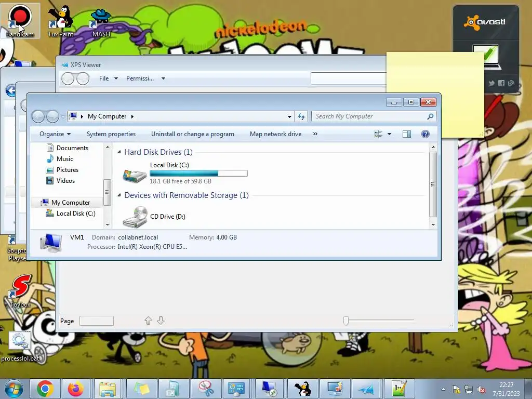
Task: Open the Control Panel taskbar icon
Action: pyautogui.click(x=237, y=389)
